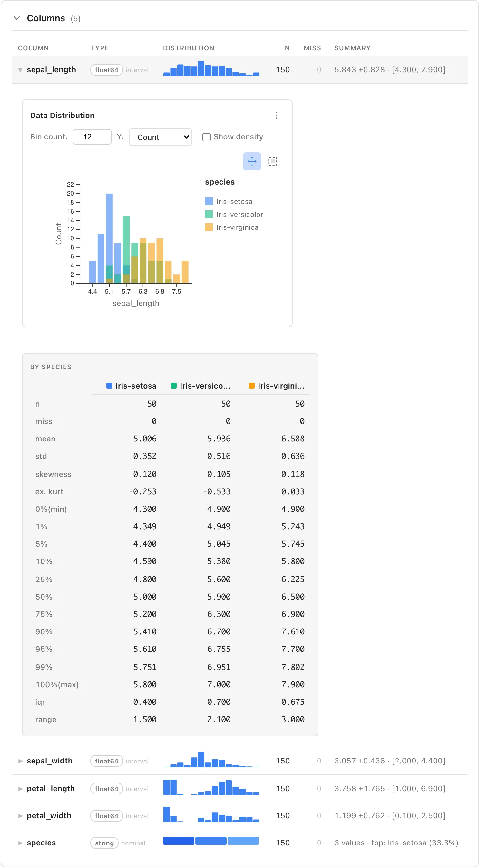Click the sepal_length mini histogram
The image size is (479, 868).
coord(211,69)
